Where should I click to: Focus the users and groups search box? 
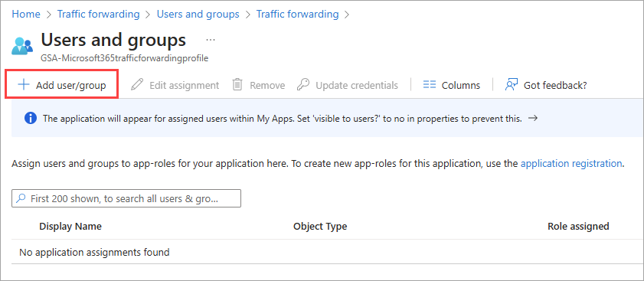coord(126,198)
